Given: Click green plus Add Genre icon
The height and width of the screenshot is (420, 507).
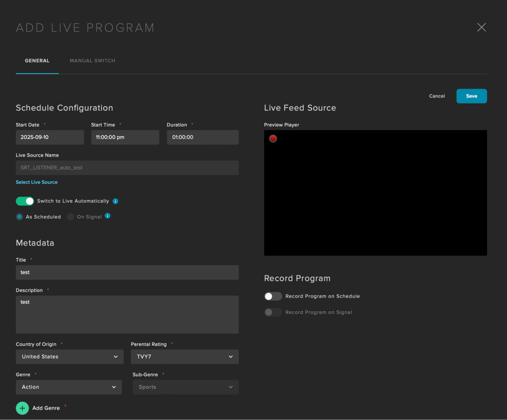Looking at the screenshot, I should point(22,408).
